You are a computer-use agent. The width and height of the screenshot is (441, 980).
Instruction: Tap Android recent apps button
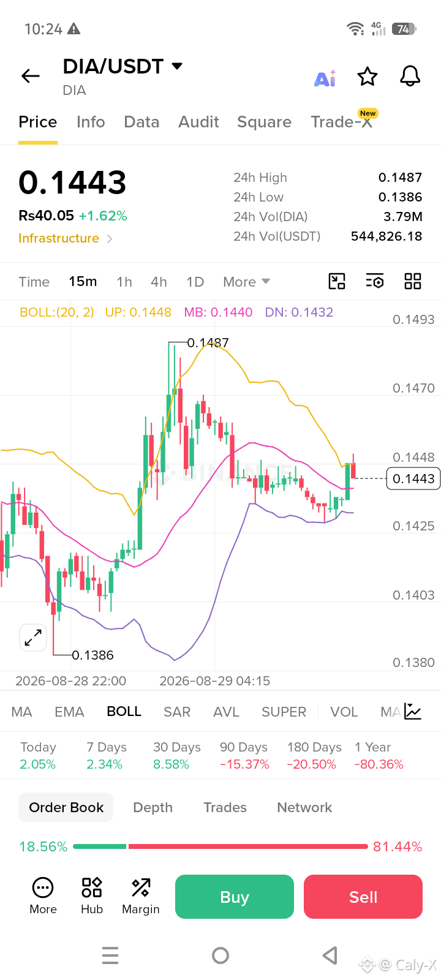[x=110, y=956]
